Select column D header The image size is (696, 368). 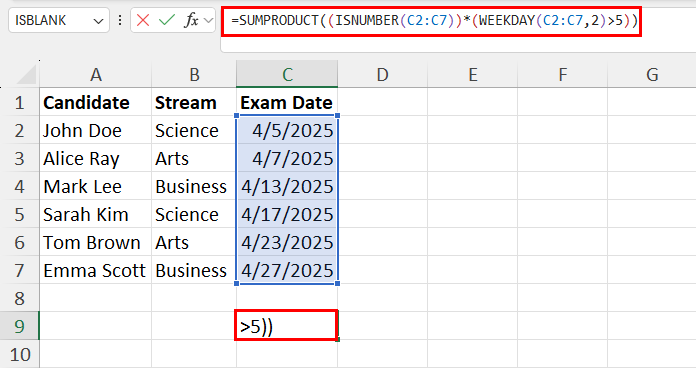[383, 75]
